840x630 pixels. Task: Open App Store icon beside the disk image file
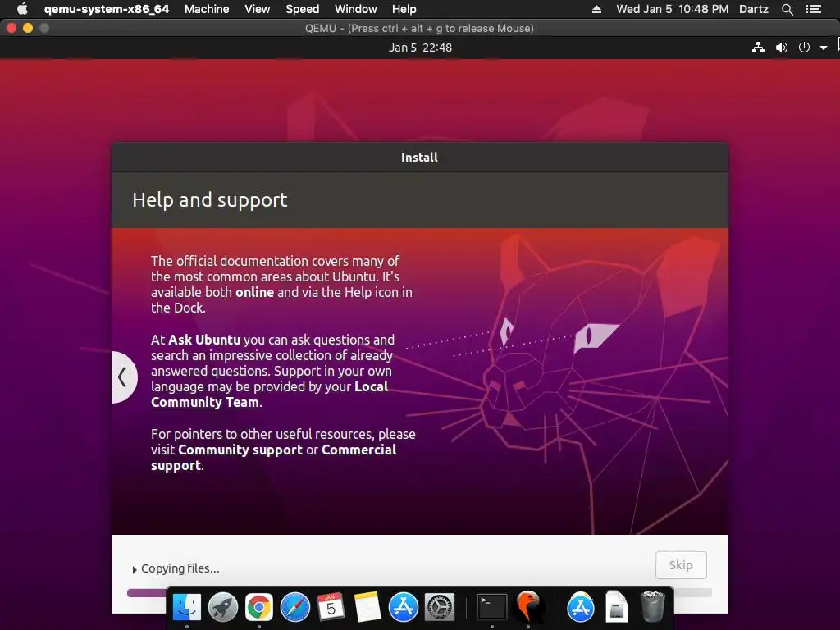581,608
